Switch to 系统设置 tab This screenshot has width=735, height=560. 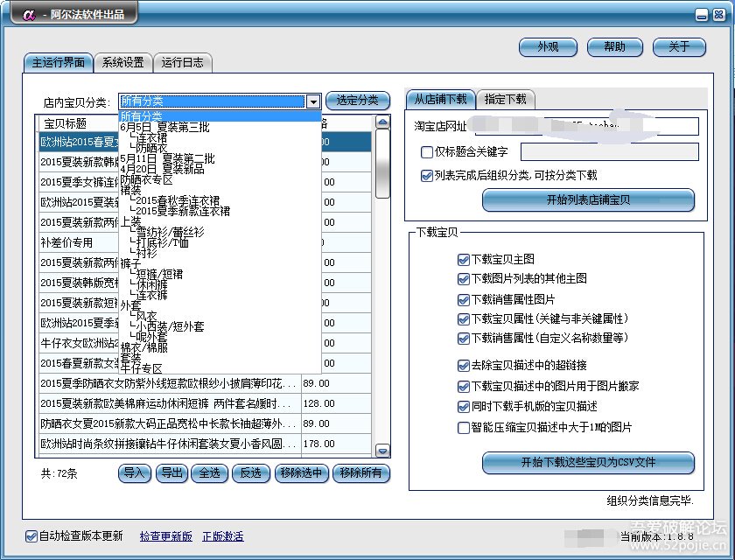point(122,63)
